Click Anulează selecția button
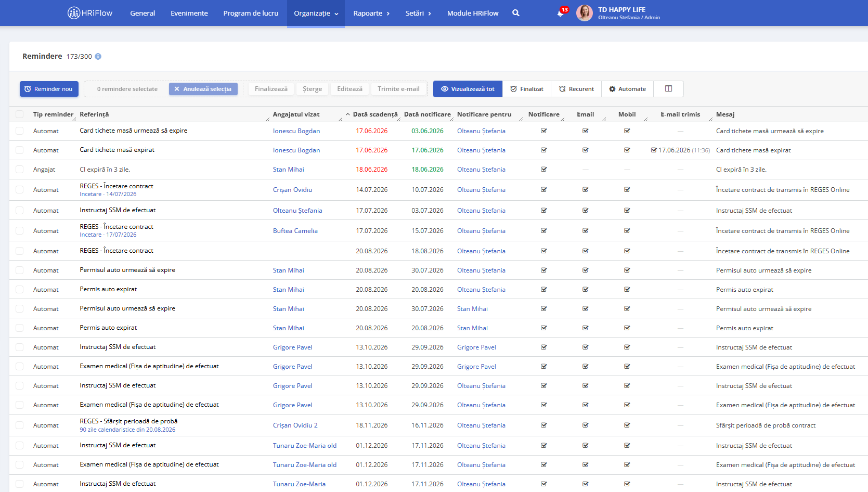This screenshot has width=868, height=492. (203, 89)
